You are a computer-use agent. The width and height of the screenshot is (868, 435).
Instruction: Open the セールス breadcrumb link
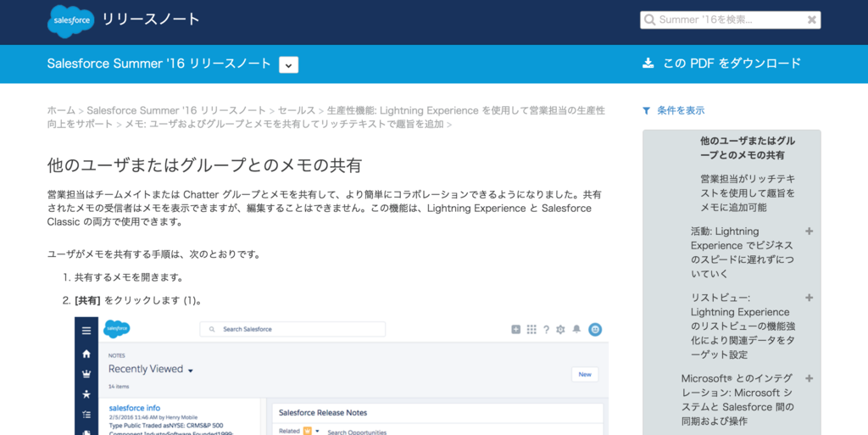pyautogui.click(x=296, y=110)
